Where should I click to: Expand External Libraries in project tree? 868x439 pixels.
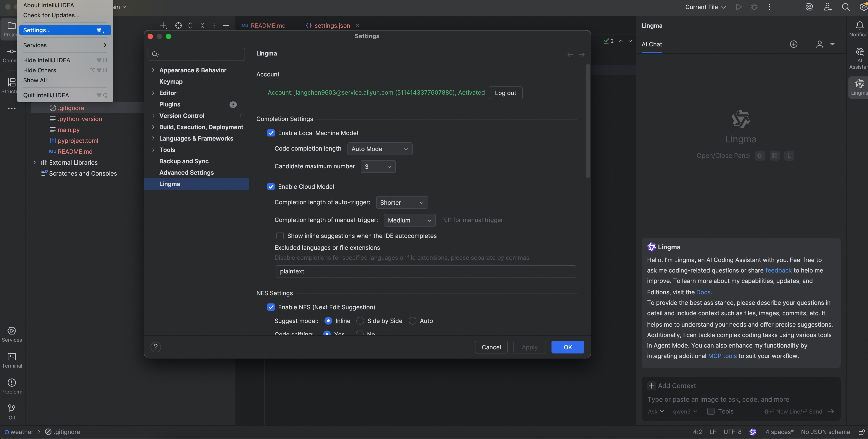point(34,163)
